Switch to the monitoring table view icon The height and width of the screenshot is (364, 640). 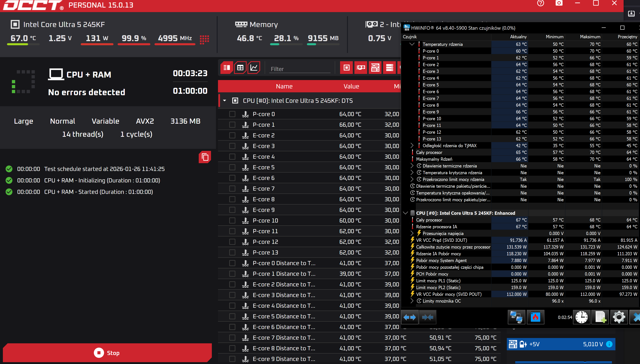(x=240, y=68)
